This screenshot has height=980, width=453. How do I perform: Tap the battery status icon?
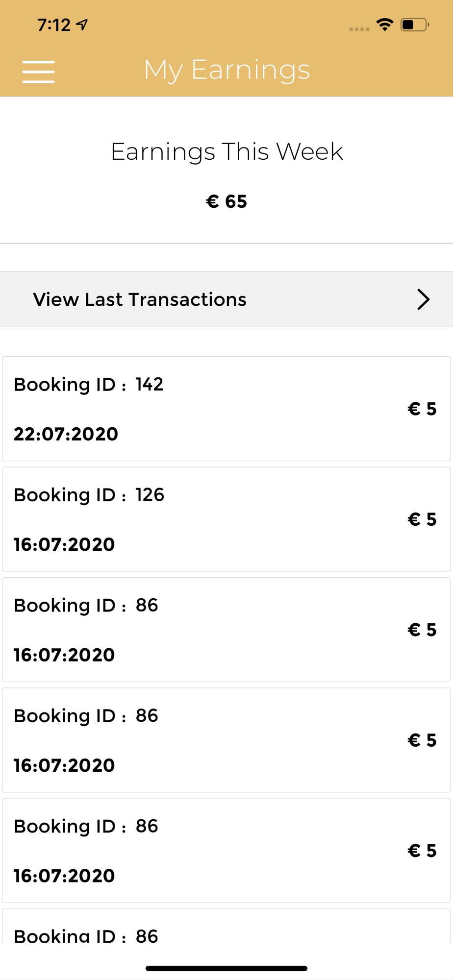click(414, 24)
